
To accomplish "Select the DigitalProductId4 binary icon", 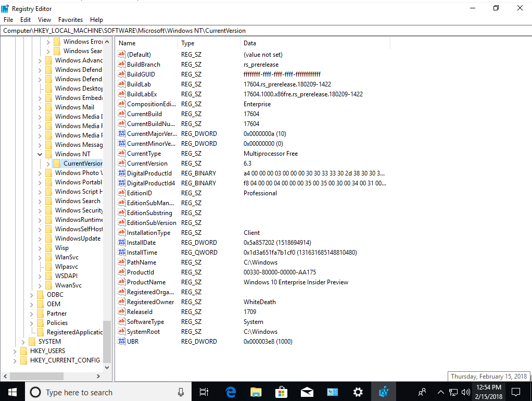I will (x=121, y=183).
